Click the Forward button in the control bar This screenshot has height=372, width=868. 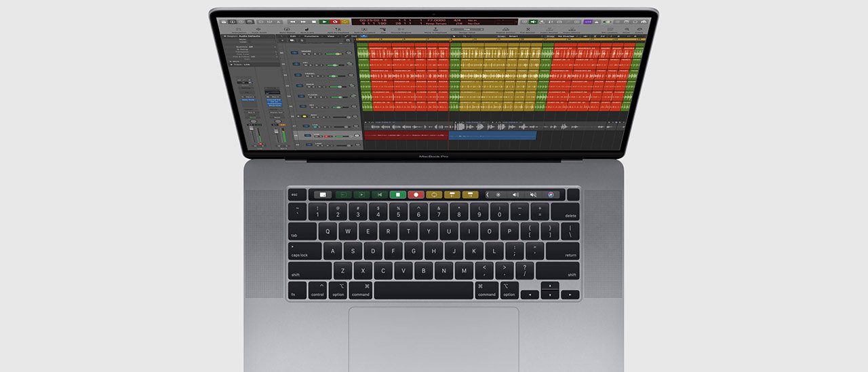click(303, 22)
